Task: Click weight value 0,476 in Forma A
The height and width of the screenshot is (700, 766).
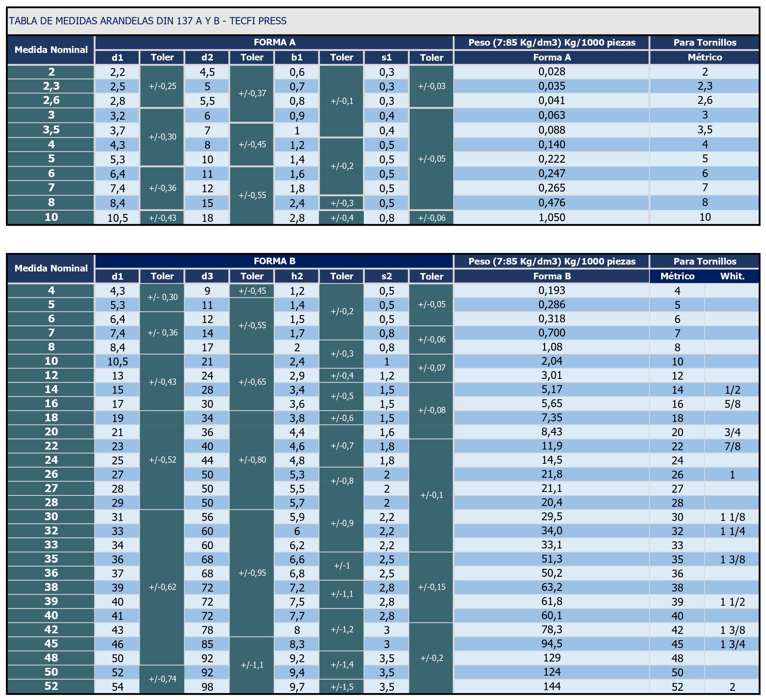Action: 551,202
